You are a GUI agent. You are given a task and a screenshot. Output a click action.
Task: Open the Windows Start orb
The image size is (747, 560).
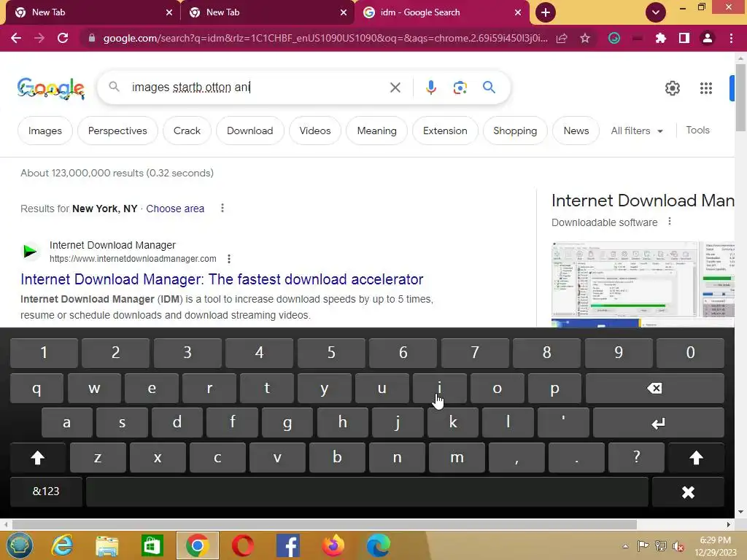click(18, 545)
